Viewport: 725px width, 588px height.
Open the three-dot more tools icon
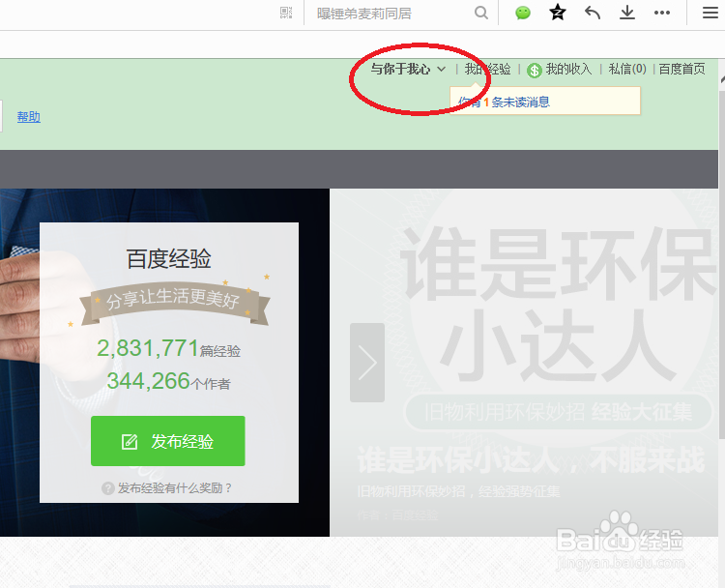(661, 13)
